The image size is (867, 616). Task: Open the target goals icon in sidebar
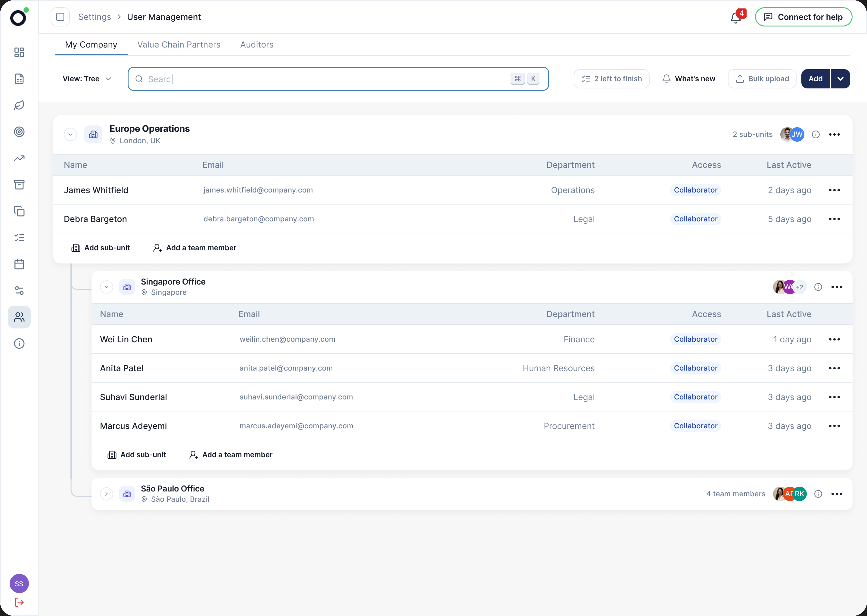coord(19,132)
